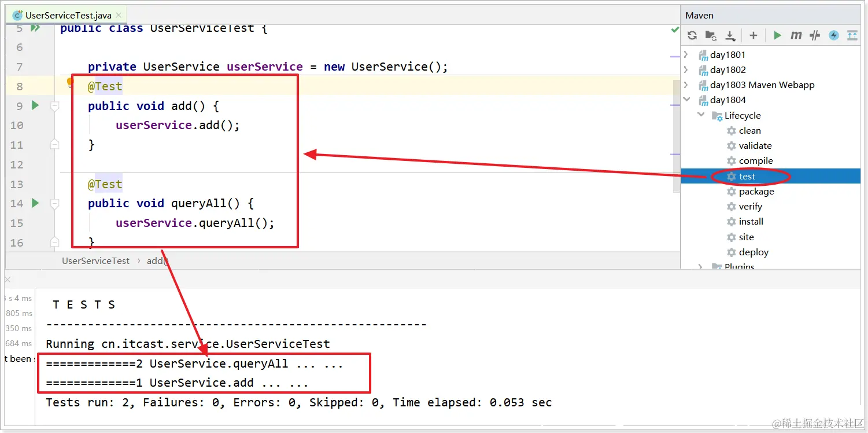Screen dimensions: 868x433
Task: Switch to the UserServiceTest.java tab
Action: click(67, 16)
